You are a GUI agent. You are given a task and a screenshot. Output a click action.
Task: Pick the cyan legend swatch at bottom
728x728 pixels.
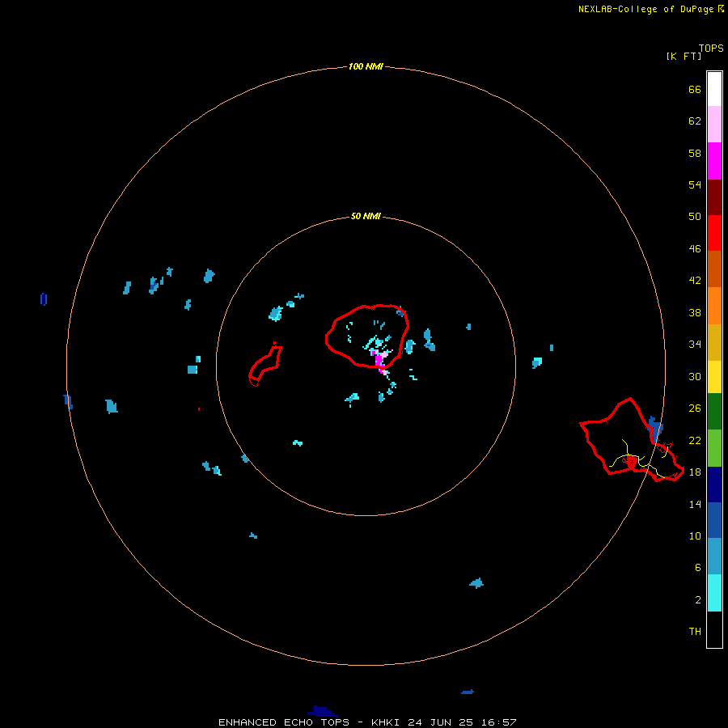pos(714,593)
